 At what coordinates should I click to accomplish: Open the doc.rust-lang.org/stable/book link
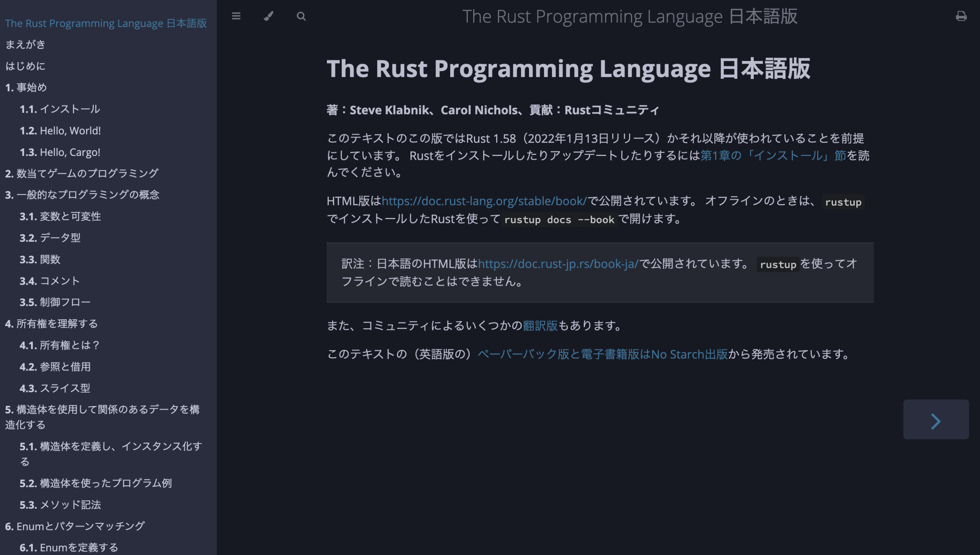tap(484, 201)
